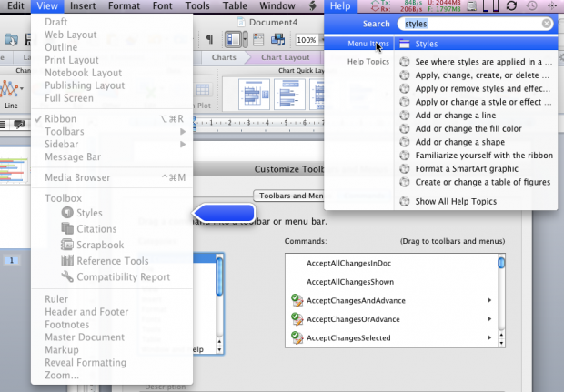Viewport: 564px width, 392px height.
Task: Click the Compatibility Report wrench icon
Action: click(68, 277)
